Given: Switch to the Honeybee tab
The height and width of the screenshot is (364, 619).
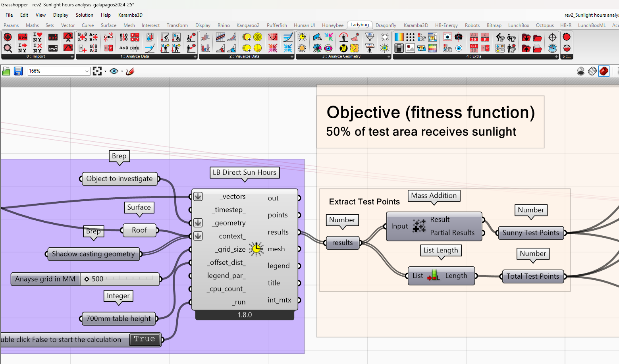Looking at the screenshot, I should pos(332,25).
